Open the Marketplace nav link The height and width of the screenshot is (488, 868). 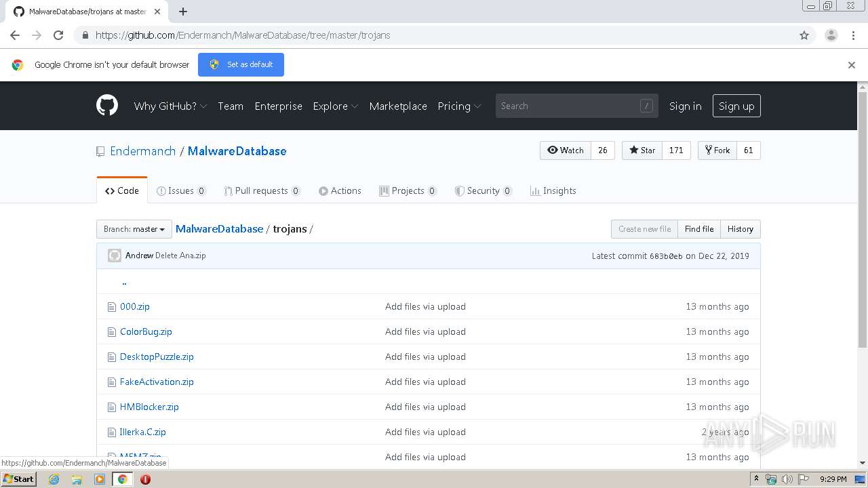[x=398, y=106]
